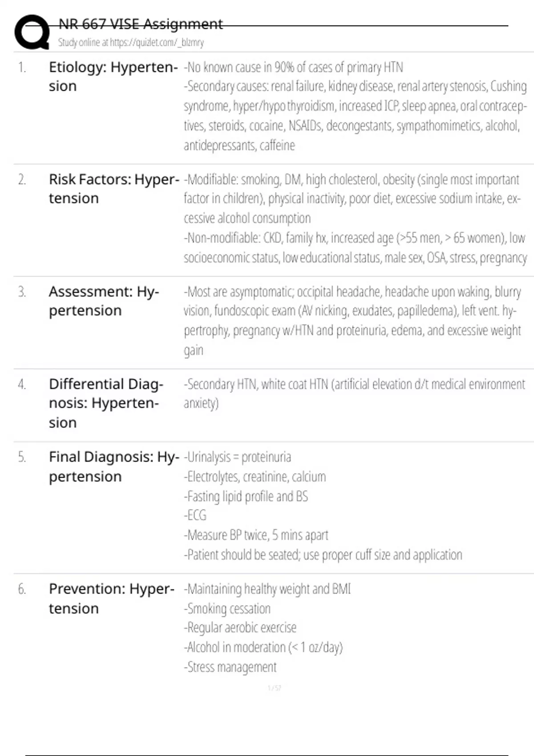Click the "Smoking cessation" line
The image size is (534, 756).
click(227, 608)
